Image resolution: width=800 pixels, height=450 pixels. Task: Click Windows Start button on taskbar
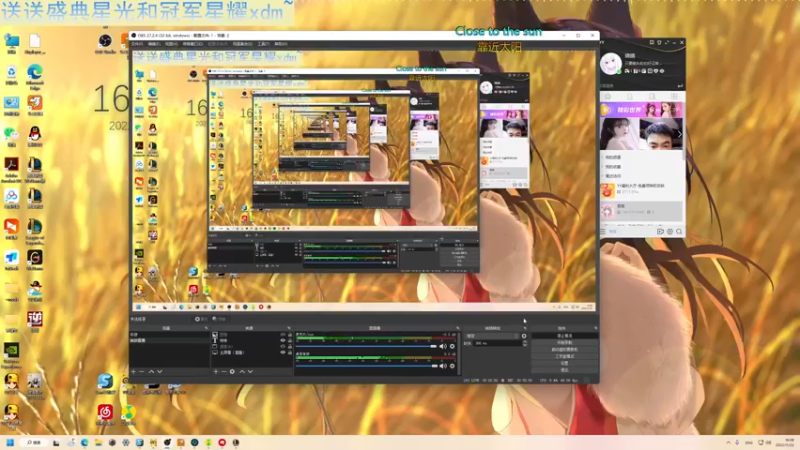(10, 442)
